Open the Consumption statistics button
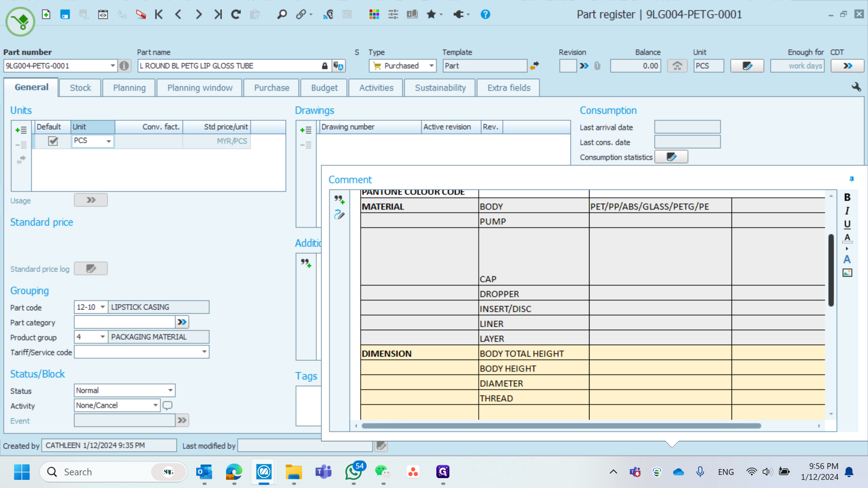868x488 pixels. [x=671, y=157]
